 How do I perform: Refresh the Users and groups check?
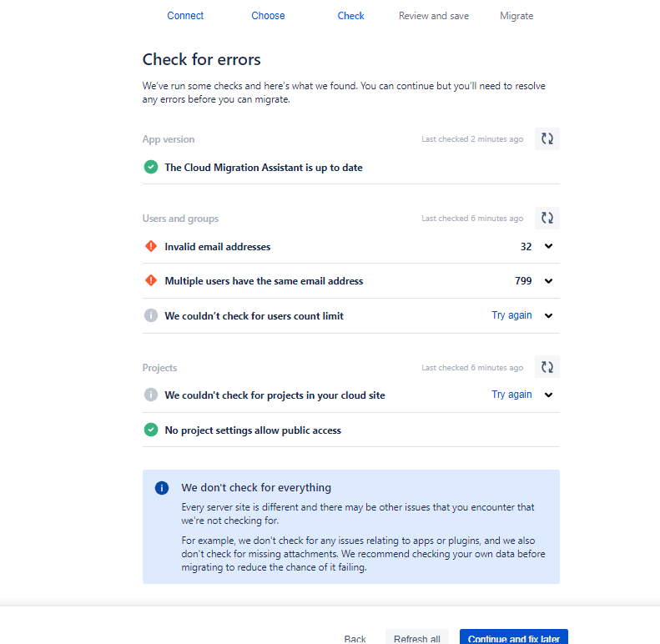pos(547,219)
